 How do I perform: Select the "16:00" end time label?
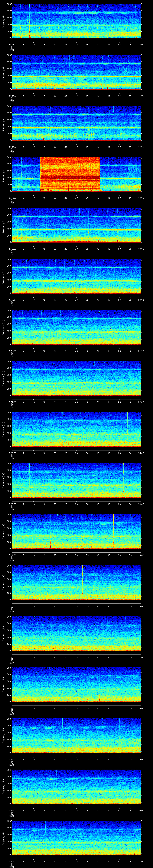click(x=141, y=96)
